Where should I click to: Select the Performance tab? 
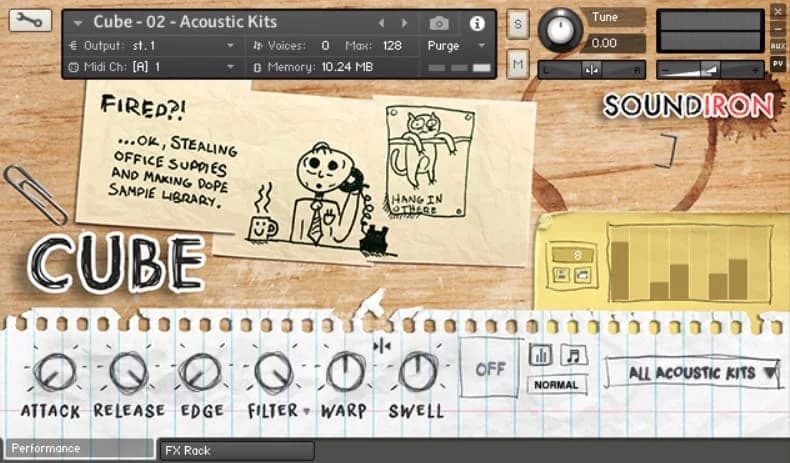point(78,449)
